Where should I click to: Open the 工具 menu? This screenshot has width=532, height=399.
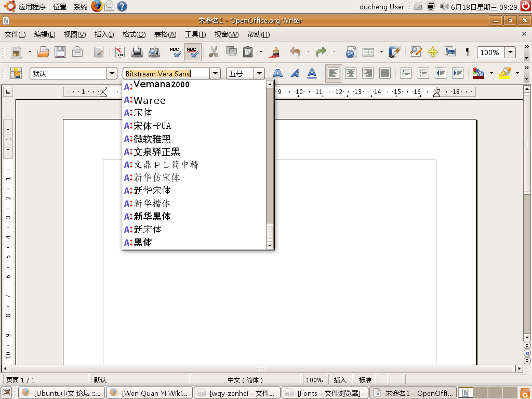(195, 34)
